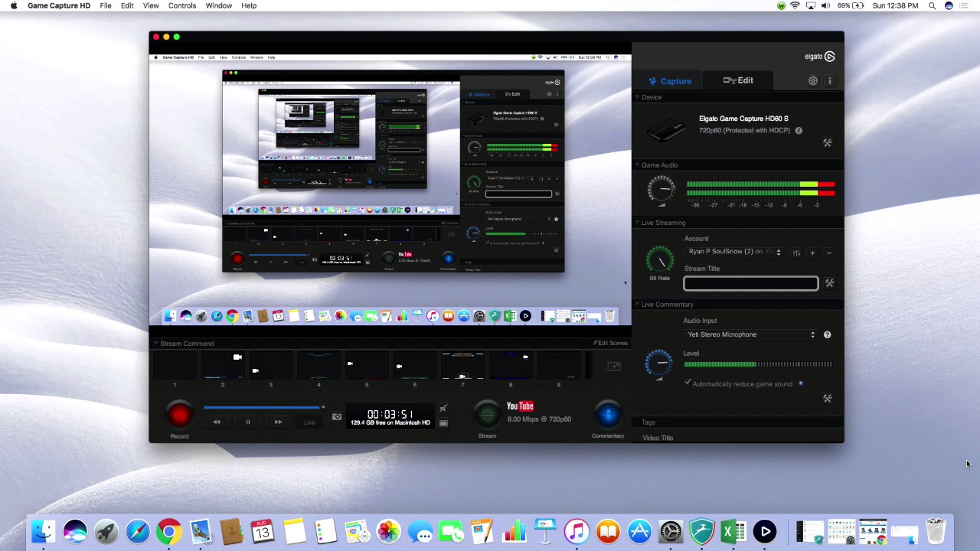Show HDCP info icon next to 720p60
This screenshot has height=551, width=980.
[799, 131]
